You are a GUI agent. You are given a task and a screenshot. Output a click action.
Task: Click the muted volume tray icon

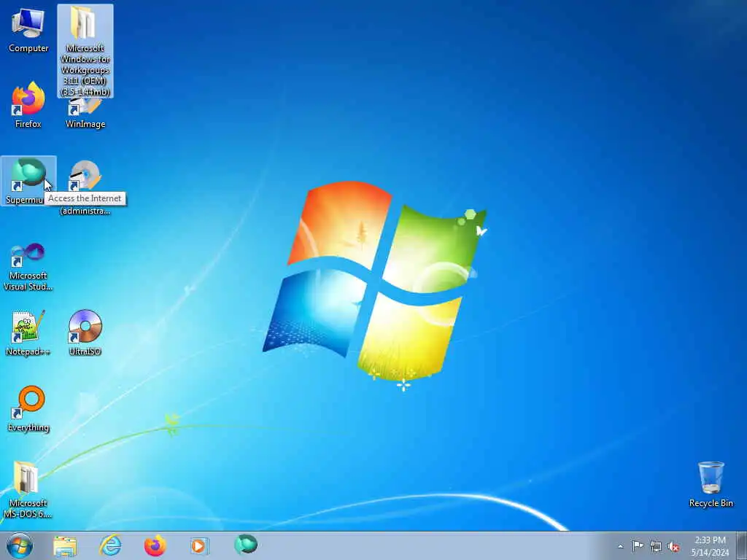click(x=673, y=547)
